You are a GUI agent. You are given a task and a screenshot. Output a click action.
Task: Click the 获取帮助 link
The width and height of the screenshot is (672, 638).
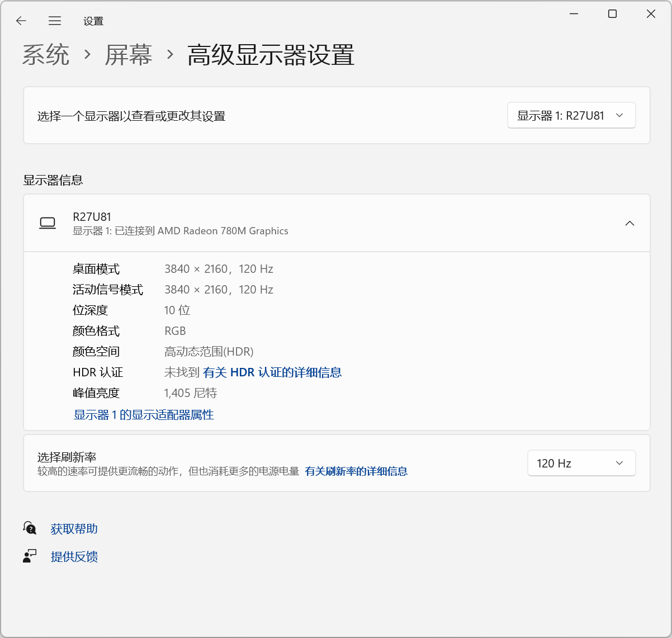point(74,528)
